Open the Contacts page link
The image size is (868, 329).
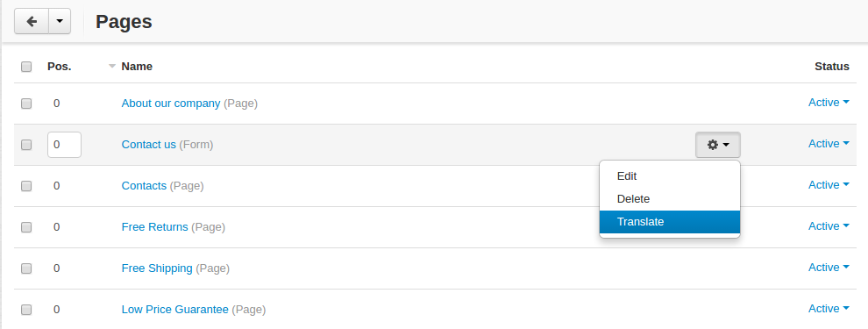tap(144, 185)
